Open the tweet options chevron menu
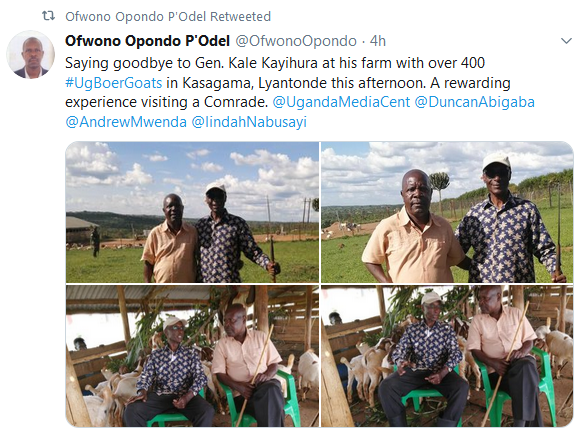 click(566, 40)
